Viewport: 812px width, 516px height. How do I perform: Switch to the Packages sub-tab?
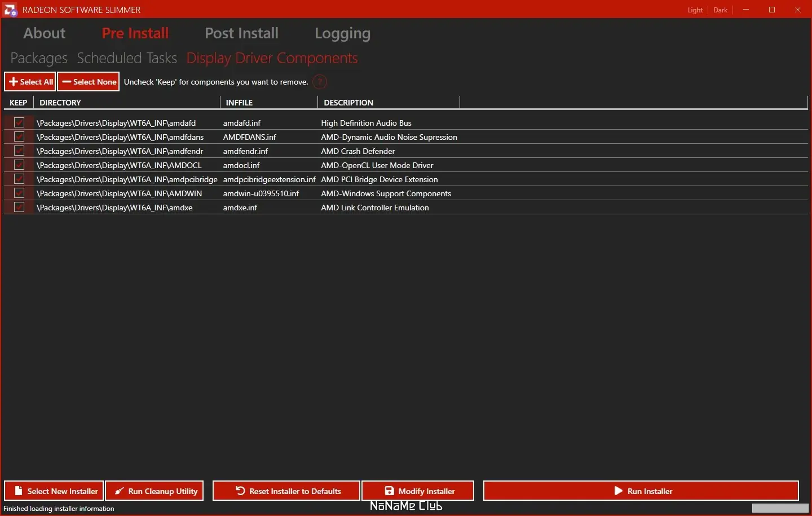[x=39, y=58]
